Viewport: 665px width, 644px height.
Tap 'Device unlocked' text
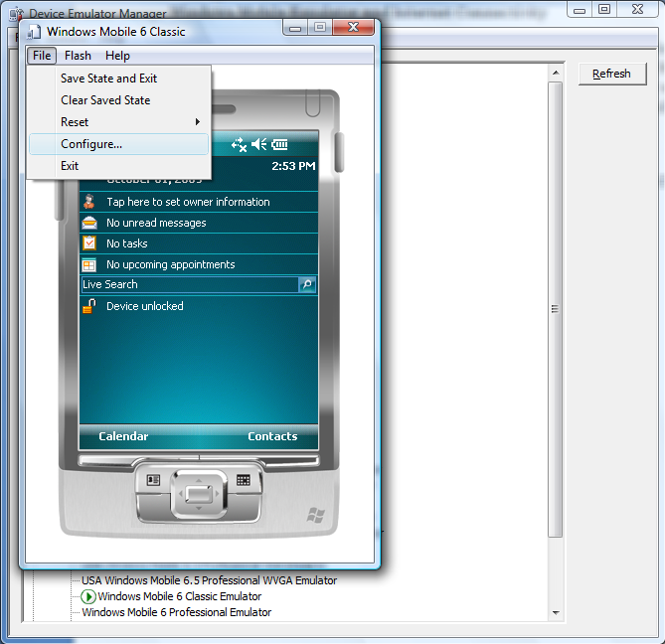click(144, 306)
